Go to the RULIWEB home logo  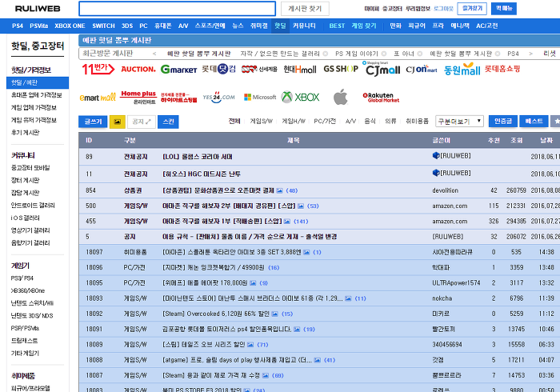coord(38,9)
